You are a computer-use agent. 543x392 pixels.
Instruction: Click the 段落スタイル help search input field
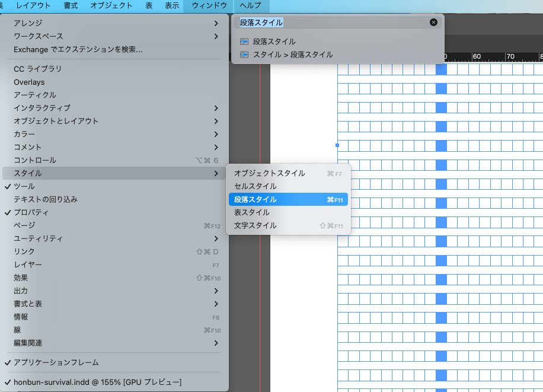(x=338, y=23)
